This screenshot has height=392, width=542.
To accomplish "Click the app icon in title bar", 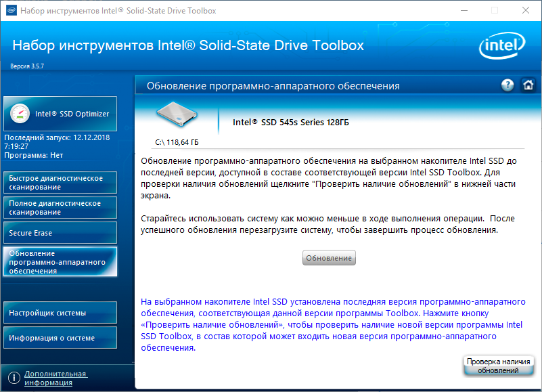I will (x=10, y=11).
